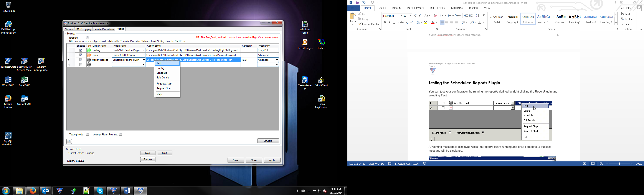644x195 pixels.
Task: Toggle the Settings Enabled checkbox
Action: click(88, 37)
